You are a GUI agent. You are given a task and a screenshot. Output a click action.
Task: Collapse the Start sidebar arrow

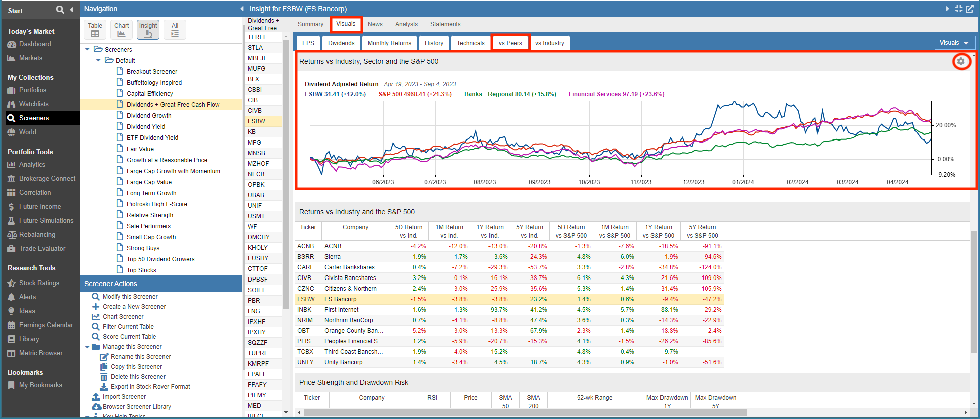click(71, 10)
